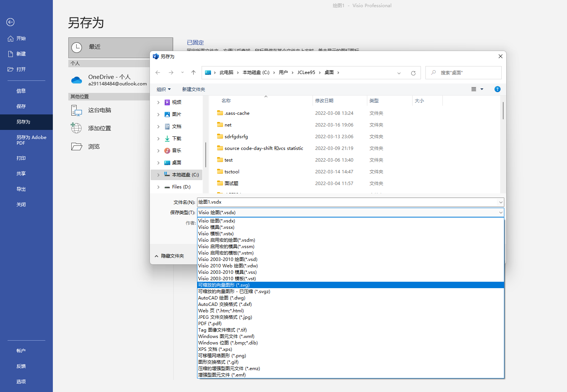Screen dimensions: 567x392
Task: Choose 增强型图元文件 (*.emf) file type
Action: coord(351,375)
